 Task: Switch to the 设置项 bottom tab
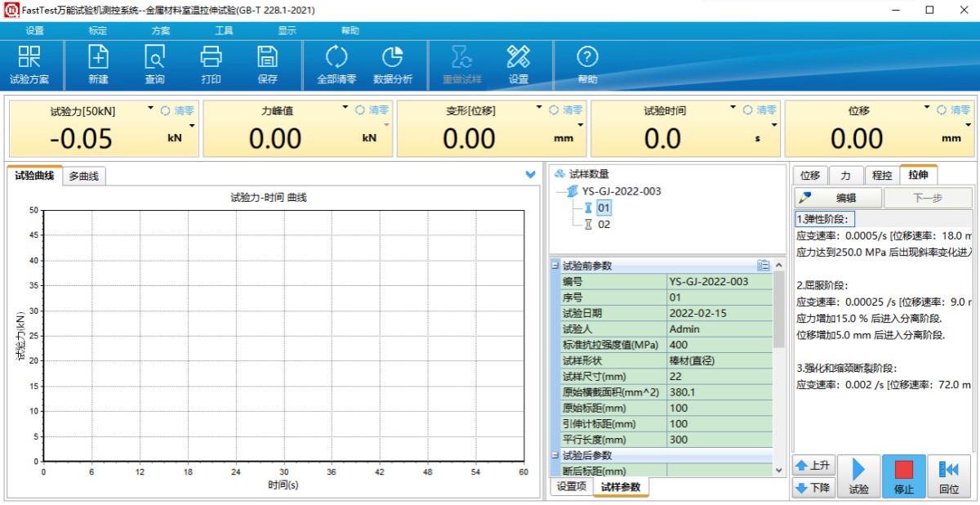point(572,486)
